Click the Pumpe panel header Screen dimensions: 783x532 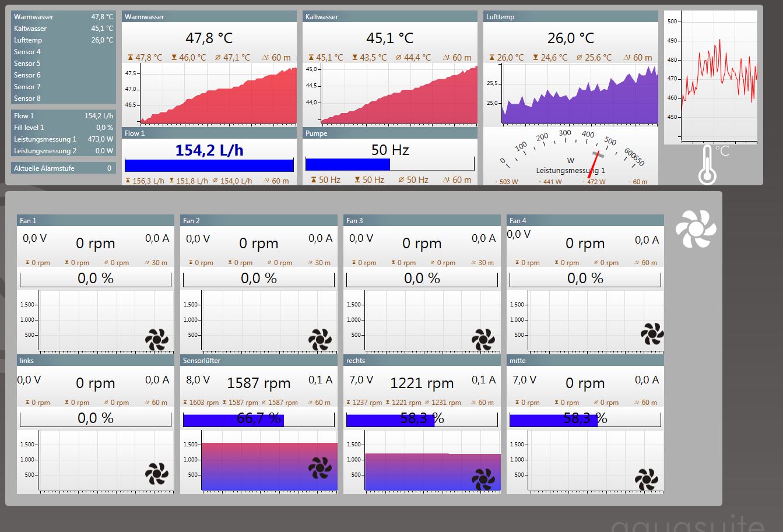pyautogui.click(x=390, y=133)
